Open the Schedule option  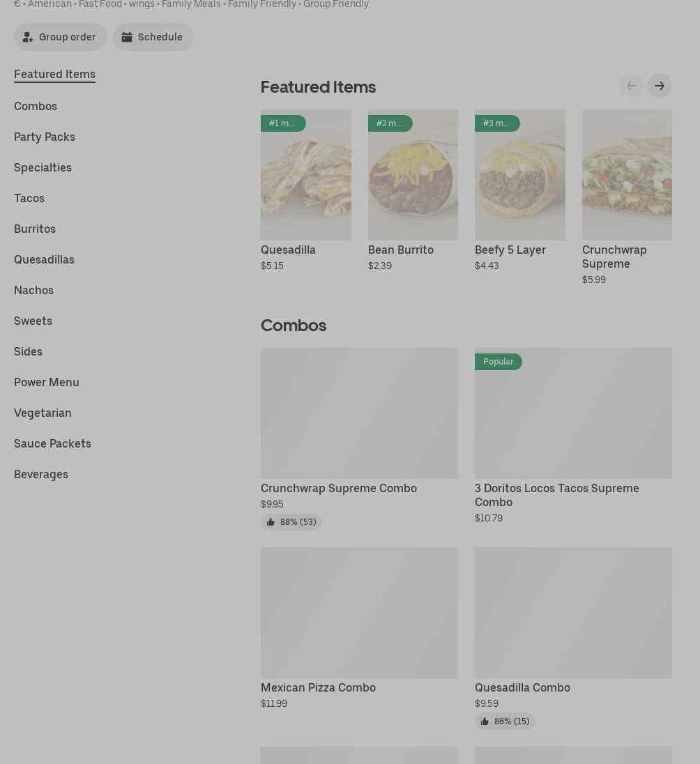click(153, 37)
